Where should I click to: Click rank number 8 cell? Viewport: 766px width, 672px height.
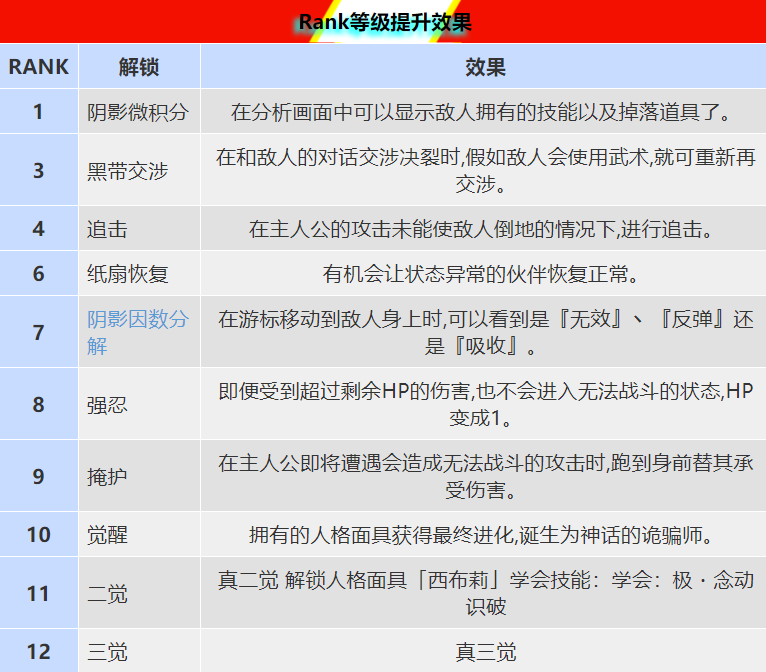click(39, 404)
